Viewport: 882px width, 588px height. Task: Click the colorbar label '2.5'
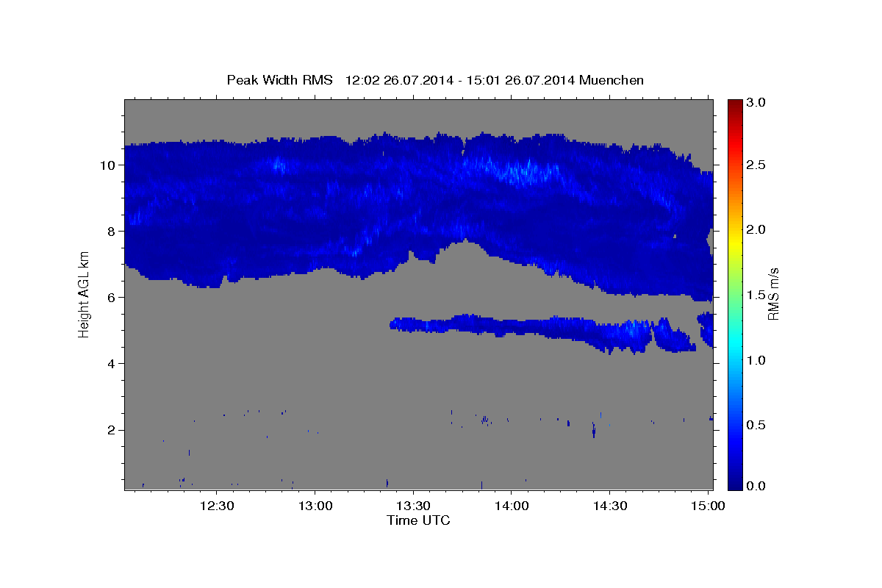click(x=758, y=165)
